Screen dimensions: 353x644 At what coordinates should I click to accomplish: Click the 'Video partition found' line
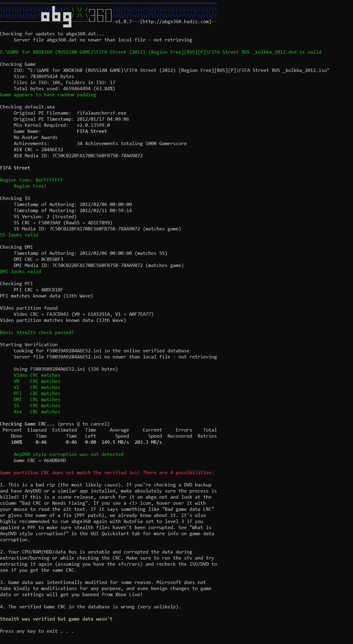tap(29, 308)
